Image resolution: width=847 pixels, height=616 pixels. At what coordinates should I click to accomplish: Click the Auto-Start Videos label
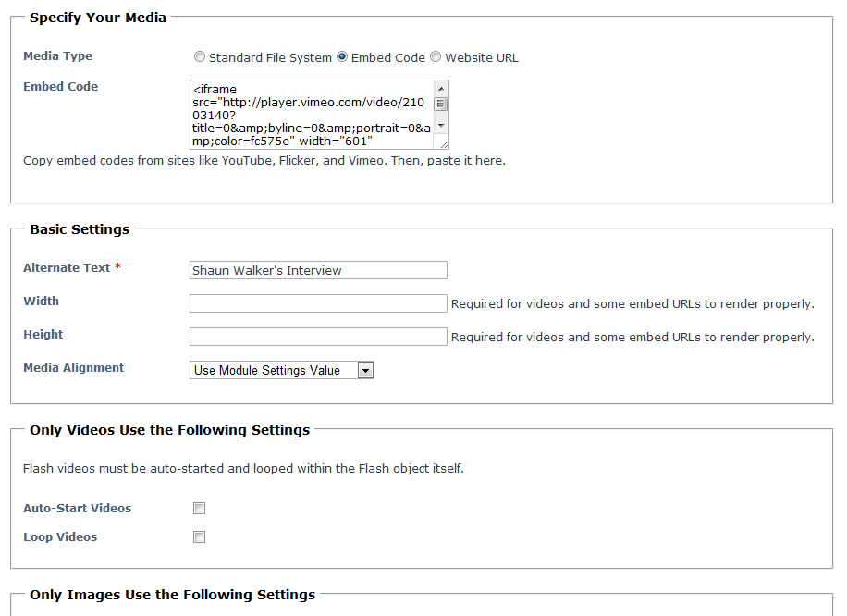coord(78,508)
